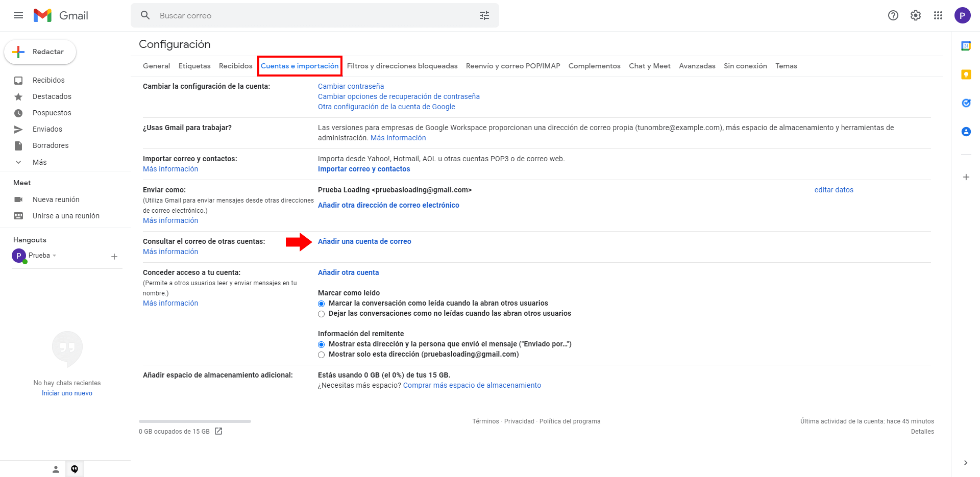This screenshot has width=980, height=477.
Task: Click Iniciar uno nuevo chat link
Action: pos(67,393)
